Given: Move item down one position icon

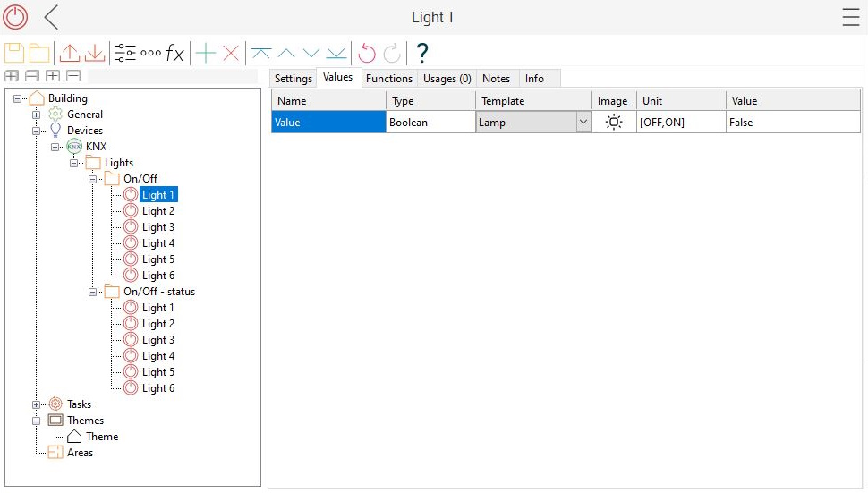Looking at the screenshot, I should (311, 53).
